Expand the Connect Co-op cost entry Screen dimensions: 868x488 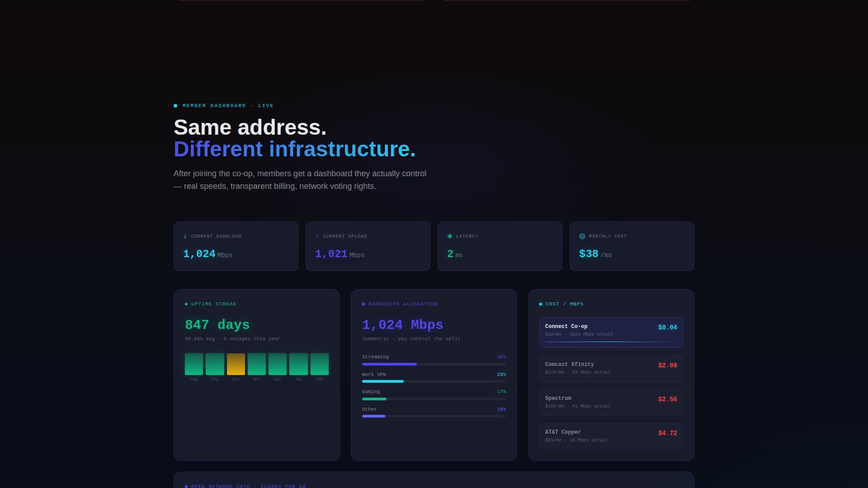[x=611, y=333]
